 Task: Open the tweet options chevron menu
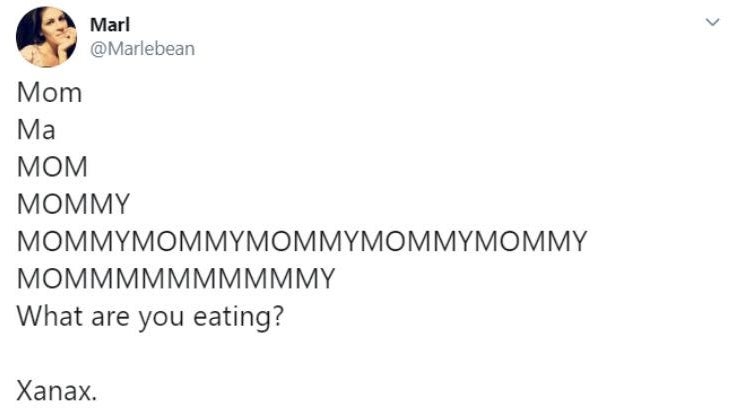(x=713, y=22)
